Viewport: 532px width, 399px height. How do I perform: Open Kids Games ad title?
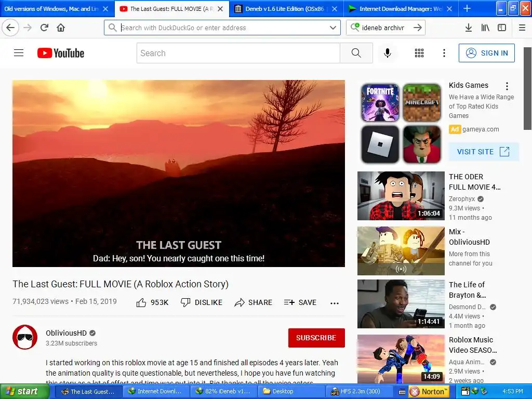pyautogui.click(x=469, y=85)
